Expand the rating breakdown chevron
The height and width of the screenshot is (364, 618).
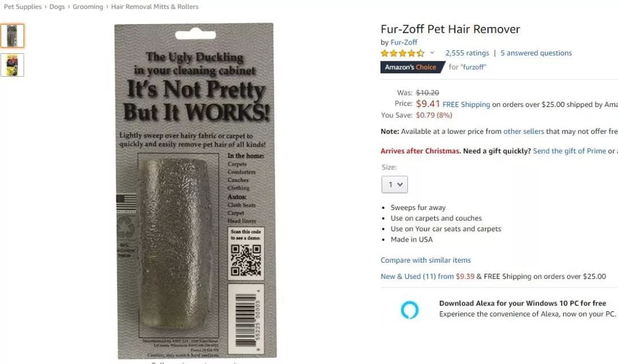(x=432, y=53)
